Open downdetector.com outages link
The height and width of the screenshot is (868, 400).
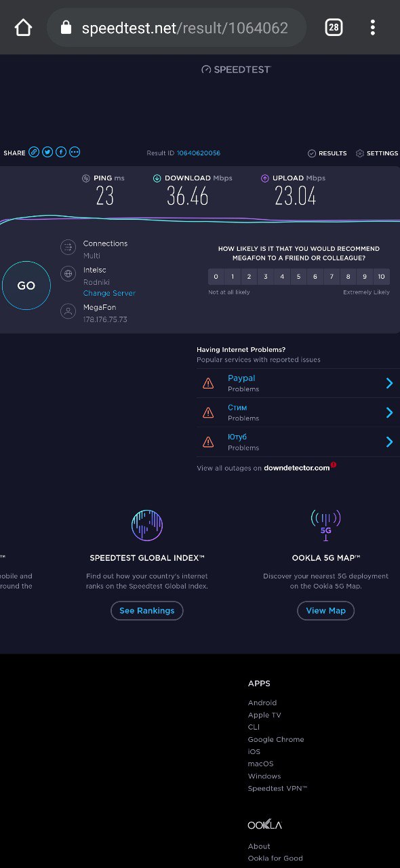tap(297, 468)
